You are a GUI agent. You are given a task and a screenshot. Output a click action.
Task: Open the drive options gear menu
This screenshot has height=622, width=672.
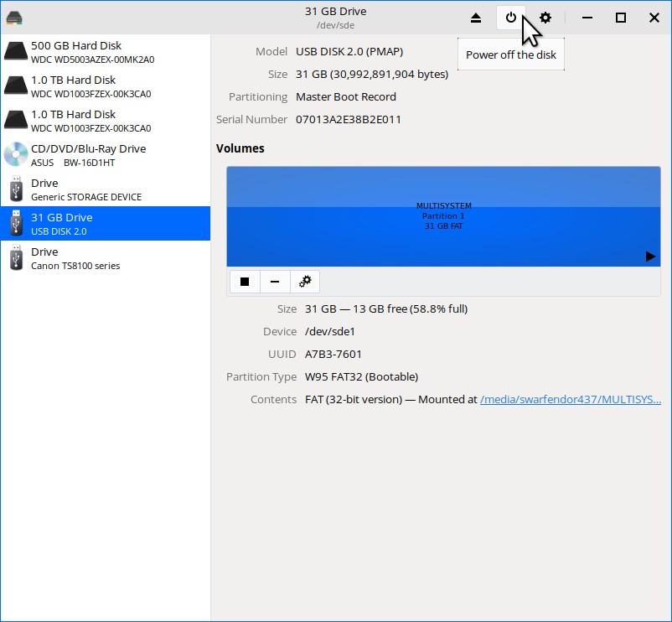[x=545, y=18]
